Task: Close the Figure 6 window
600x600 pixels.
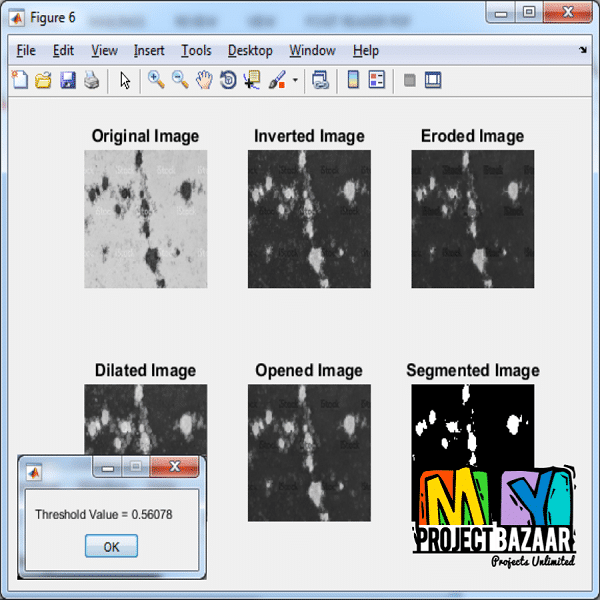Action: [x=568, y=13]
